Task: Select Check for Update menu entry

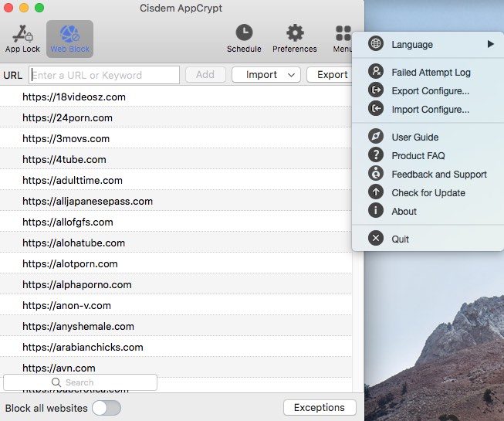Action: point(428,193)
